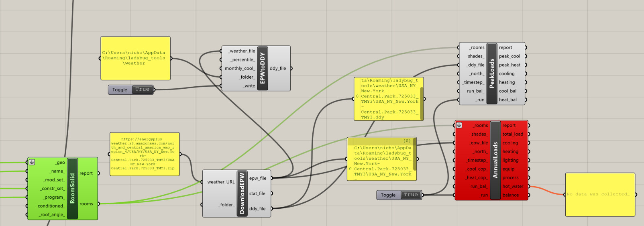Click the heat_bal output on PeakLoads
This screenshot has width=644, height=226.
[x=507, y=100]
